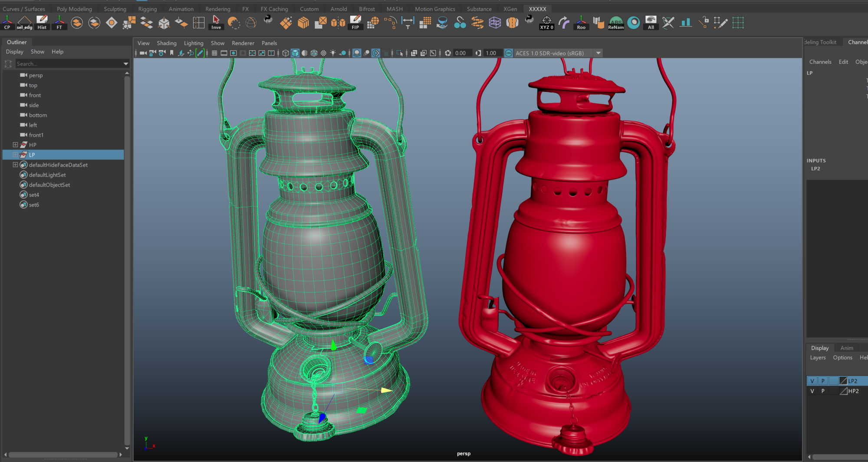This screenshot has height=462, width=868.
Task: Click the FIP shelf button
Action: tap(355, 23)
